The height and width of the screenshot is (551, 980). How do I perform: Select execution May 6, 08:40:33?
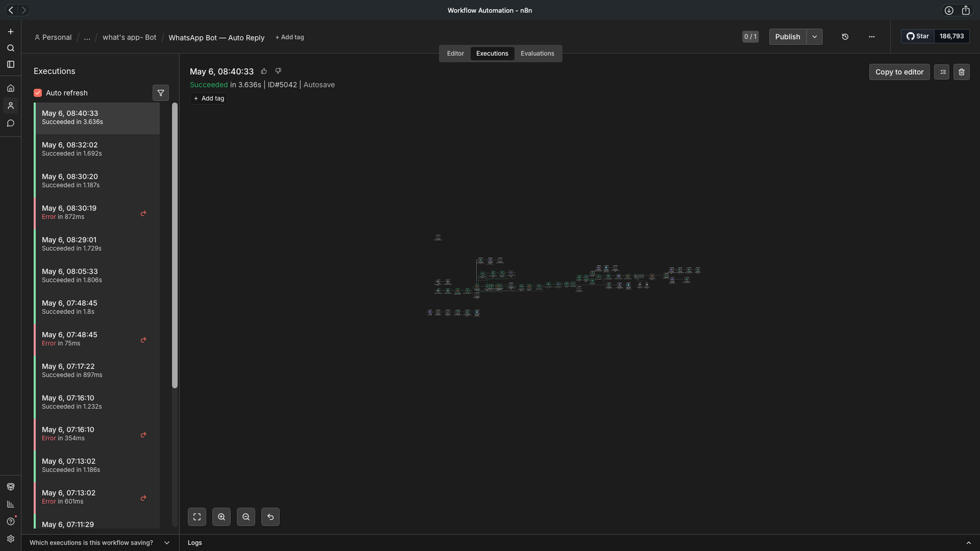97,118
